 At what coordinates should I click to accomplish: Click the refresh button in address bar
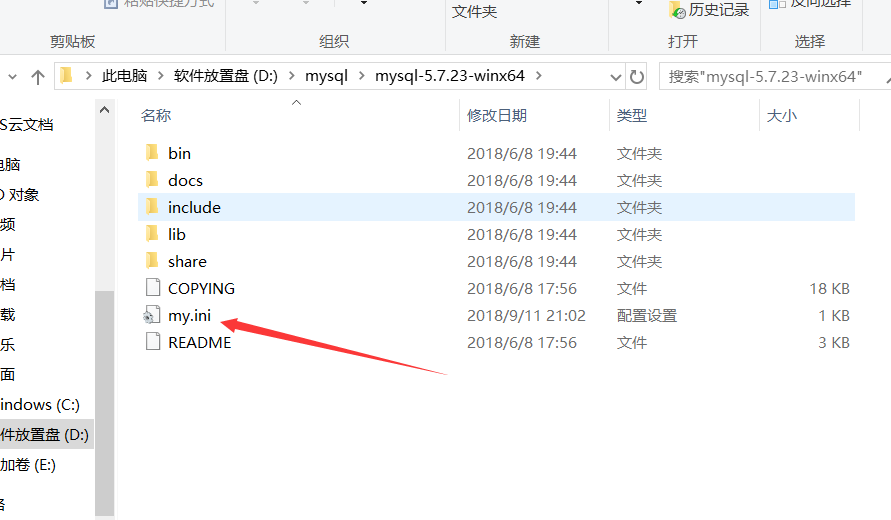point(637,76)
